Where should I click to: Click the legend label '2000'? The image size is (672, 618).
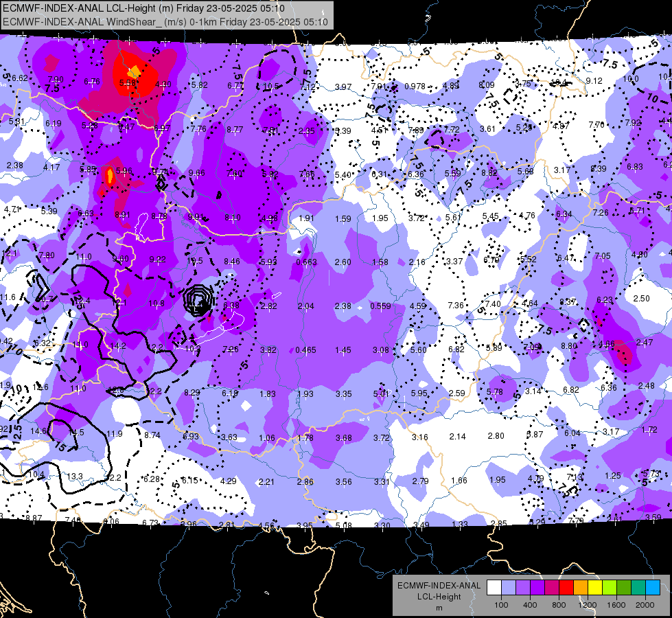645,605
